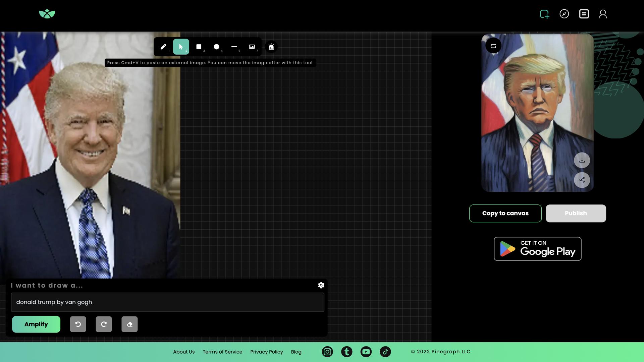This screenshot has width=644, height=362.
Task: Click the redo button
Action: click(x=104, y=324)
